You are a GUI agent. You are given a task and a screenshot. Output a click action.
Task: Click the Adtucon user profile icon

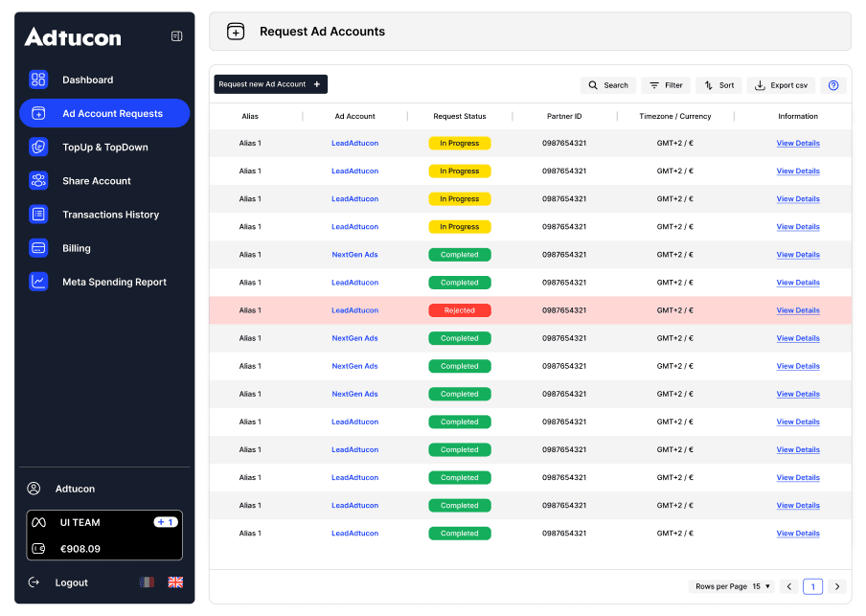34,489
